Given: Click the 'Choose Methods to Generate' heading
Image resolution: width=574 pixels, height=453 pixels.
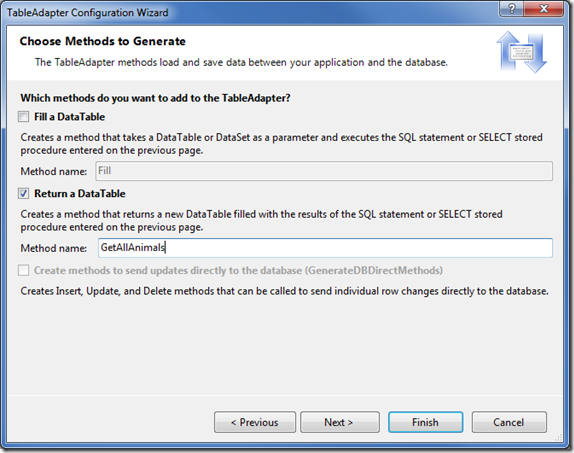Looking at the screenshot, I should (102, 41).
